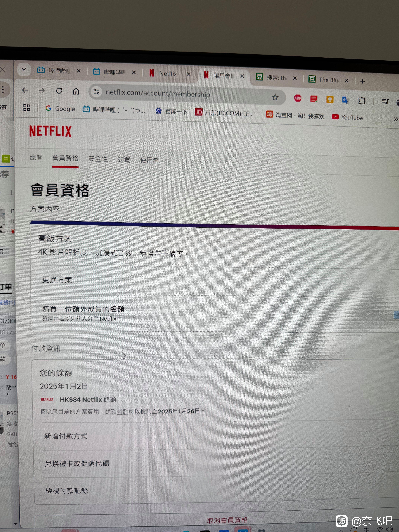Open the YouTube bookmark

tap(347, 117)
